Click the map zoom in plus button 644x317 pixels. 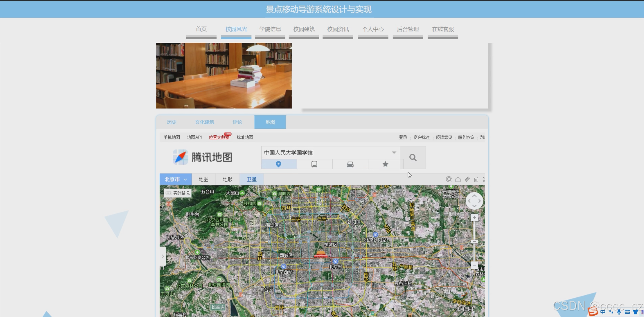coord(474,218)
